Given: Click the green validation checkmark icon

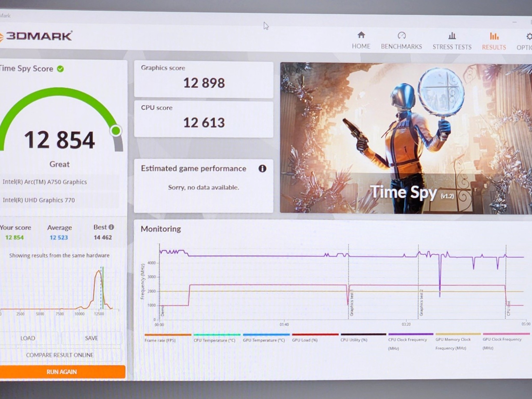Looking at the screenshot, I should [x=61, y=69].
